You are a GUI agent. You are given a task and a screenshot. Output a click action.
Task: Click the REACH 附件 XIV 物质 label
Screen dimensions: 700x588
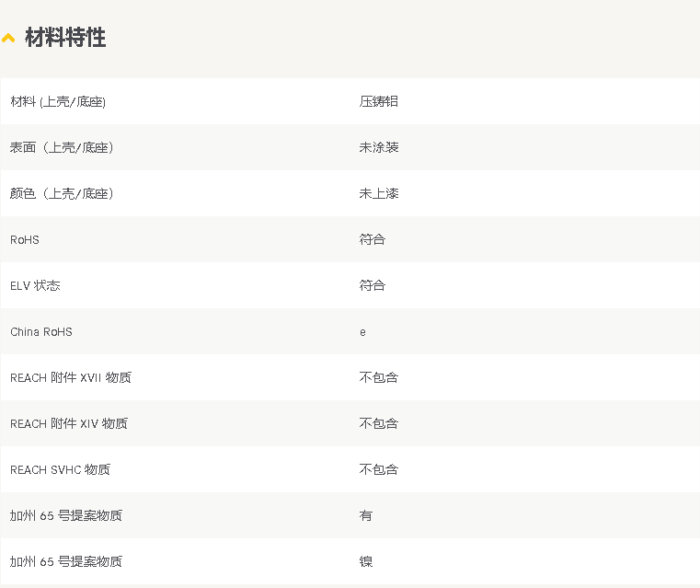69,423
